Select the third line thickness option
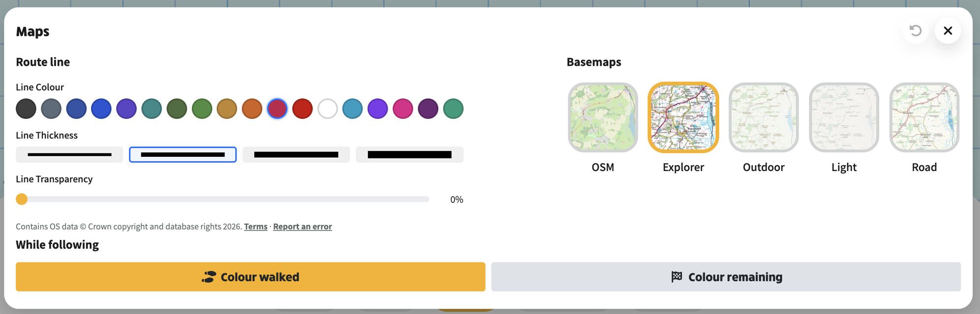Screen dimensions: 980x314 (x=296, y=155)
